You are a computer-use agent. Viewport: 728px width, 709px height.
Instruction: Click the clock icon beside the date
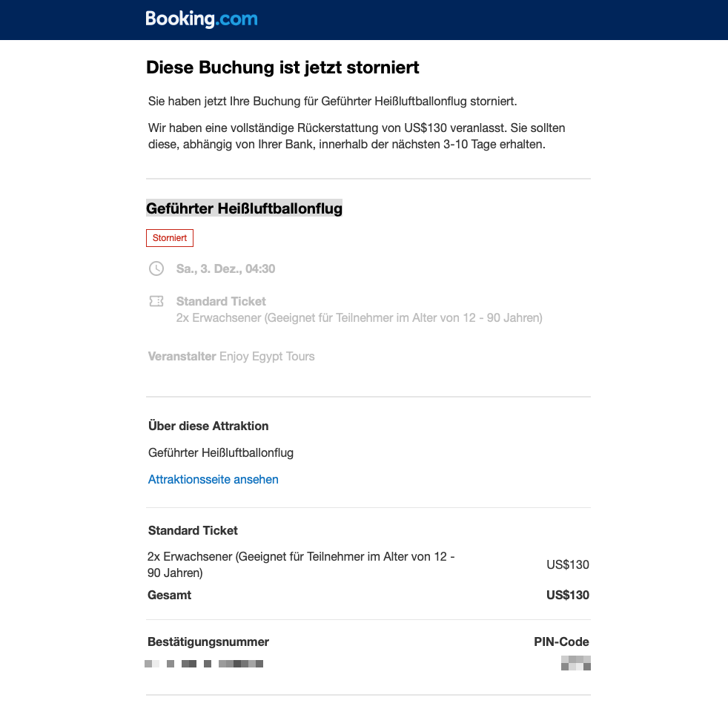click(156, 268)
